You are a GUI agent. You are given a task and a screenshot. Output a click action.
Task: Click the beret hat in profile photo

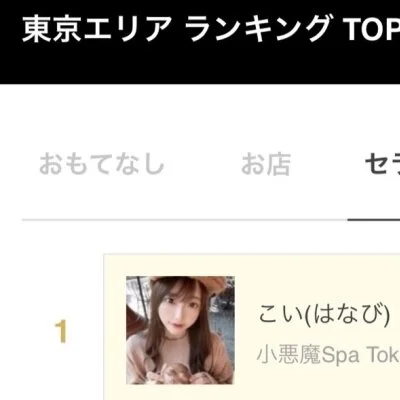(x=190, y=284)
